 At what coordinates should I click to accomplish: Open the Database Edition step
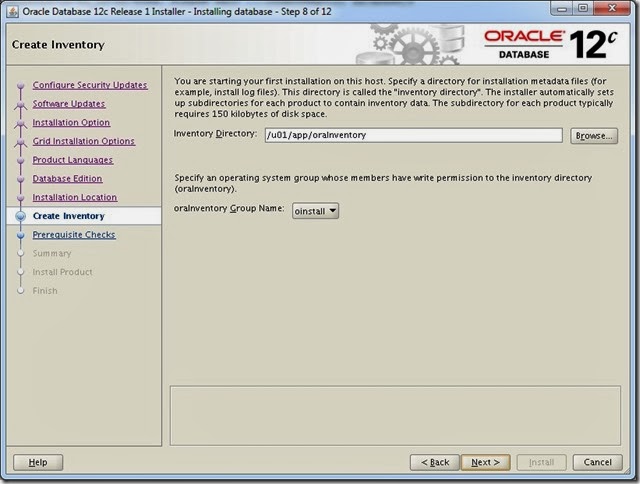[67, 178]
